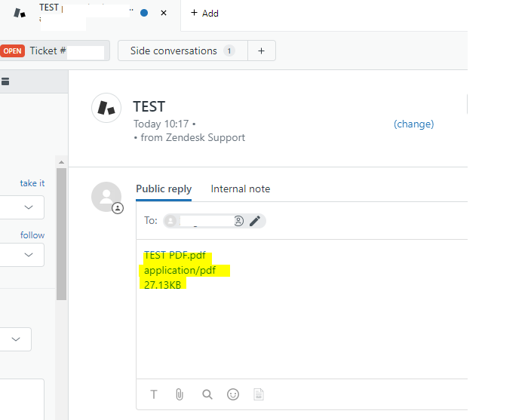531x420 pixels.
Task: Click the document macro icon in composer toolbar
Action: [259, 394]
